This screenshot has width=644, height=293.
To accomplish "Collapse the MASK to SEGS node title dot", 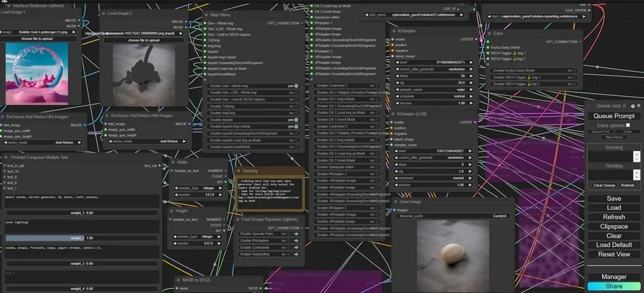I will [x=178, y=280].
